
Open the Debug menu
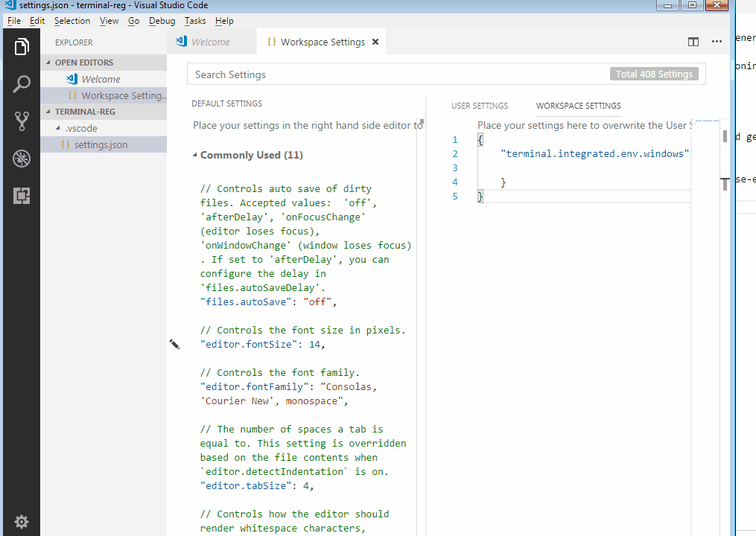[x=162, y=21]
